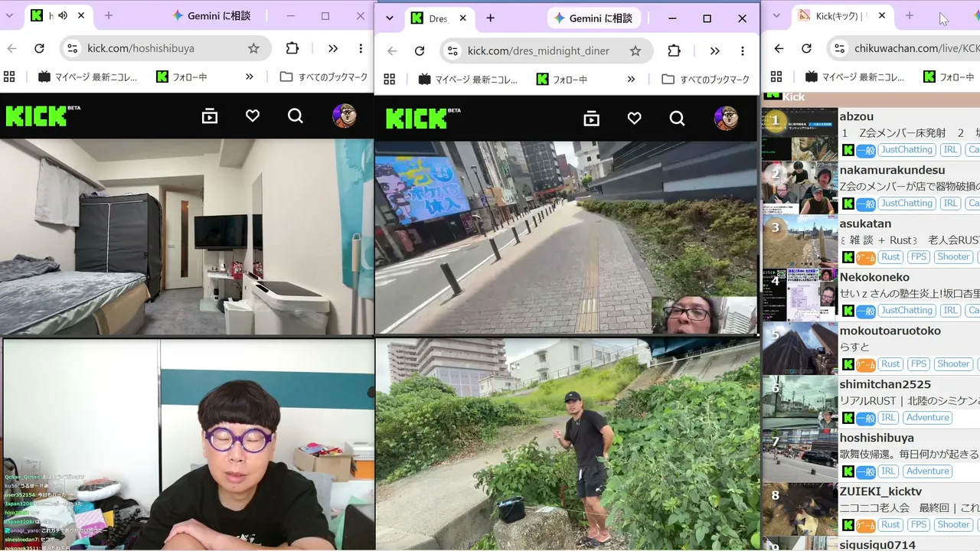Close the 'Dres' tab
The height and width of the screenshot is (551, 980).
[461, 18]
